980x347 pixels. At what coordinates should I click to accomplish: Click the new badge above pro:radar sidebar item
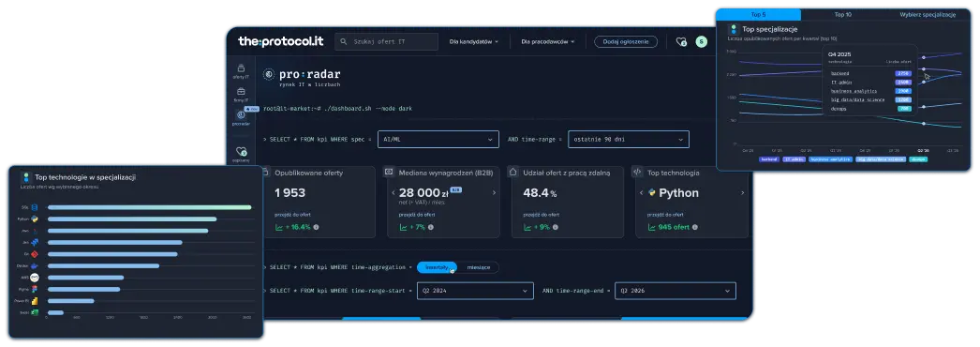click(252, 109)
